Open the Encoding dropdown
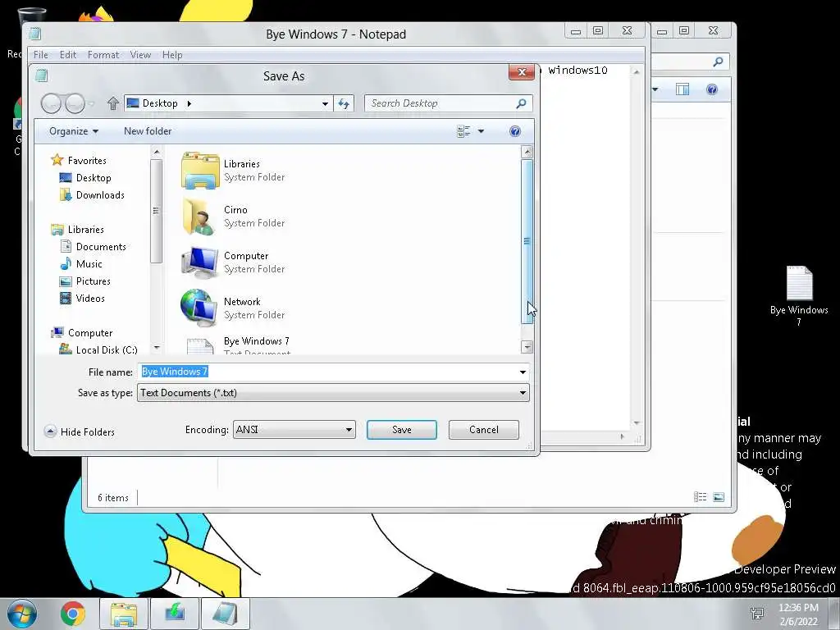The image size is (840, 630). [294, 430]
